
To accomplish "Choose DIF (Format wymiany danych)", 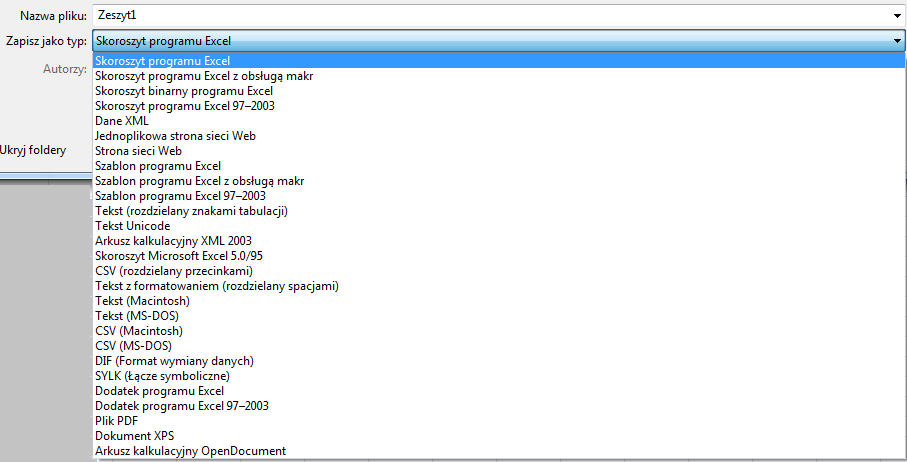I will coord(499,361).
